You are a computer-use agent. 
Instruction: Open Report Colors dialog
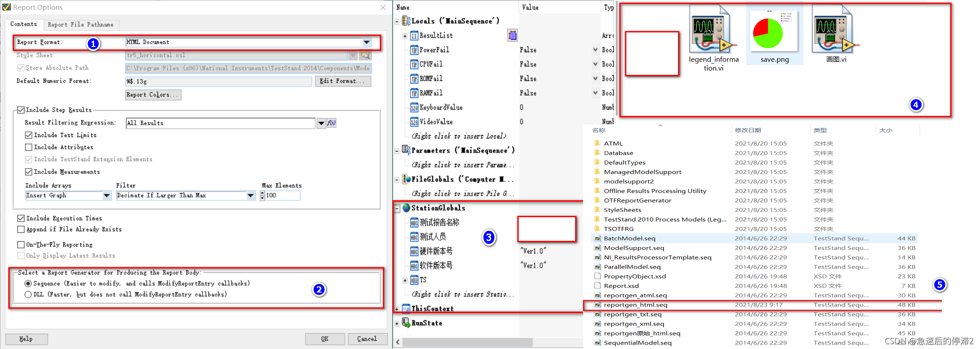tap(153, 95)
